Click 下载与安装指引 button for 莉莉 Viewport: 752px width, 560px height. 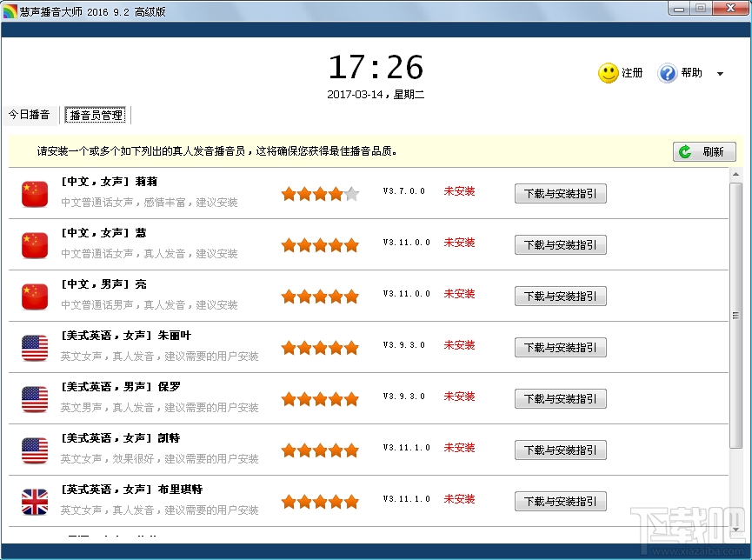[x=560, y=193]
